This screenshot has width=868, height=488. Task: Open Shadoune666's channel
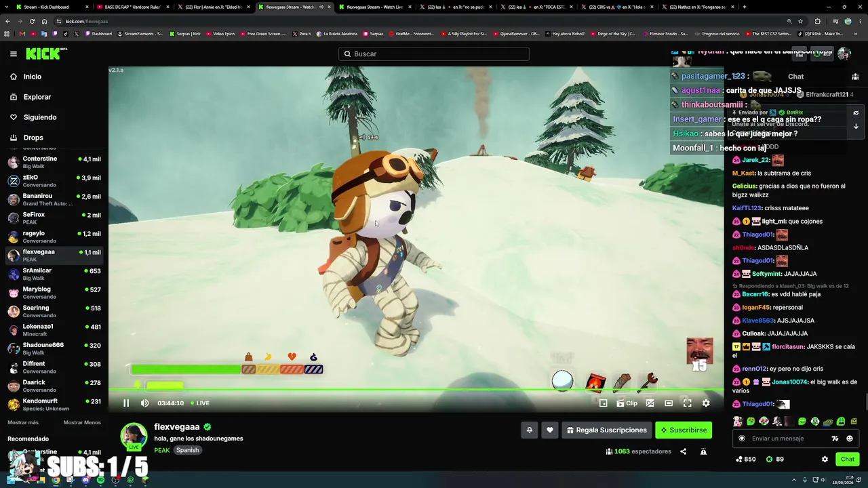[54, 348]
